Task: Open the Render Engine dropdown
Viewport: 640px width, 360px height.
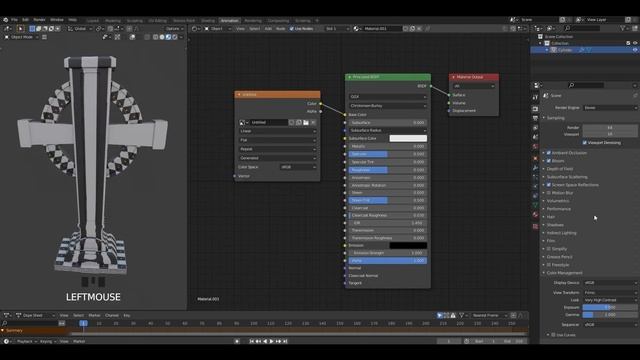Action: (x=610, y=108)
